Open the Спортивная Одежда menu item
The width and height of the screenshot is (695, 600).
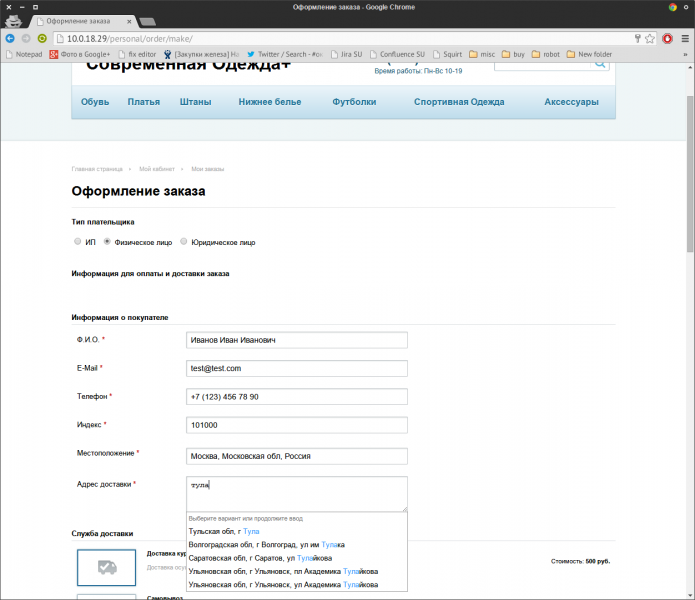pyautogui.click(x=459, y=102)
